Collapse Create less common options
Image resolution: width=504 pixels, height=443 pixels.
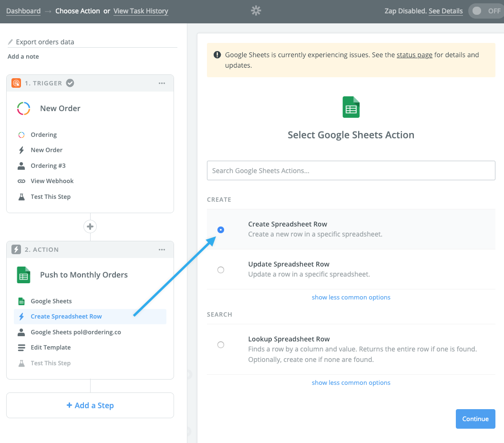pos(351,298)
